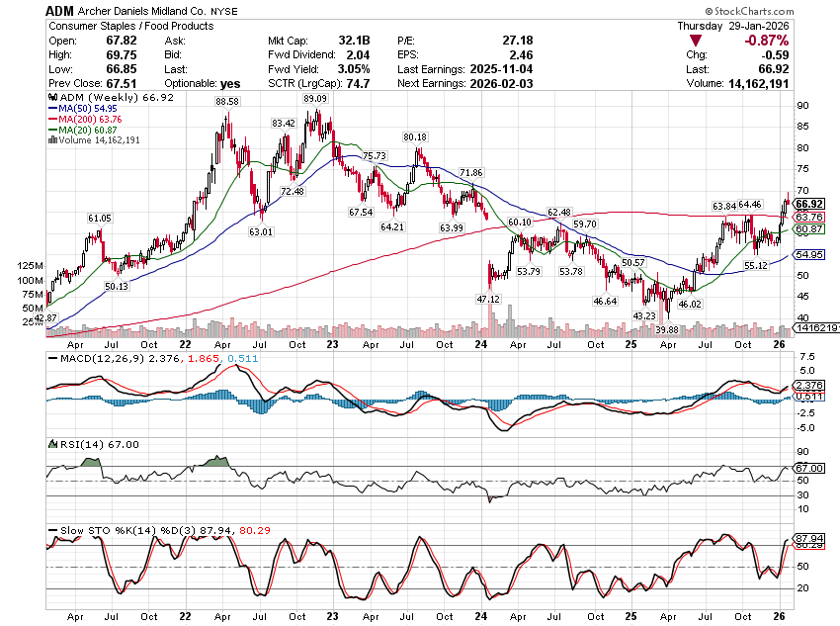Click the 39.88 low price label
Image resolution: width=840 pixels, height=626 pixels.
pos(667,330)
